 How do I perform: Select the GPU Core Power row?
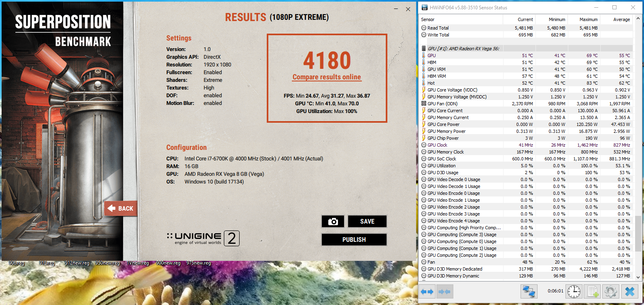526,124
